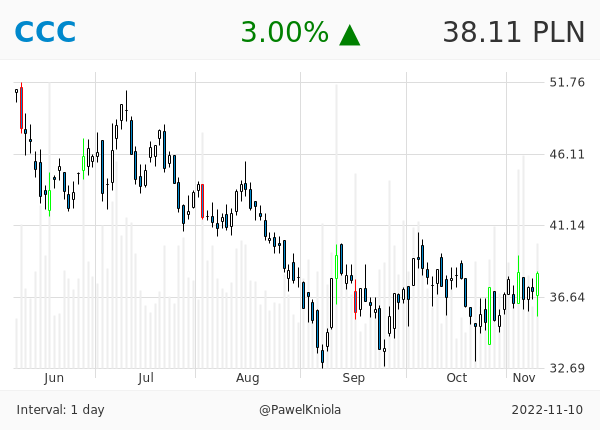Click the Sep month label
This screenshot has height=430, width=600.
click(354, 378)
